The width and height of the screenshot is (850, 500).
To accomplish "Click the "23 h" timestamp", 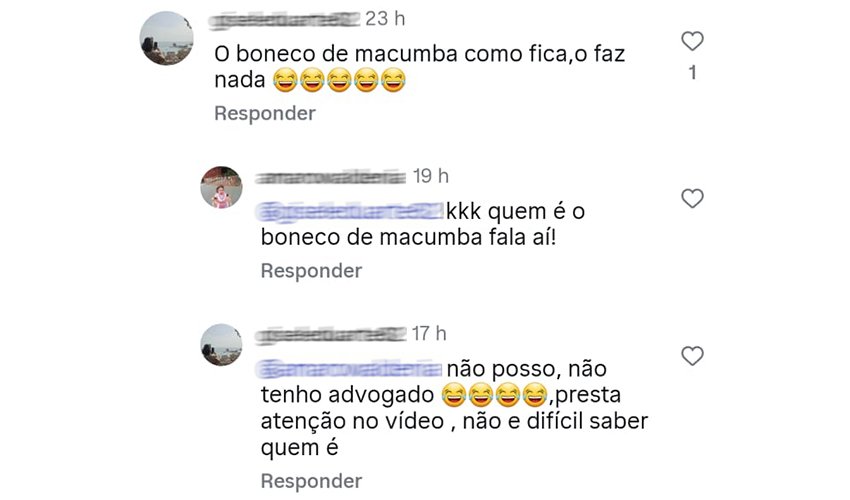I will coord(385,19).
